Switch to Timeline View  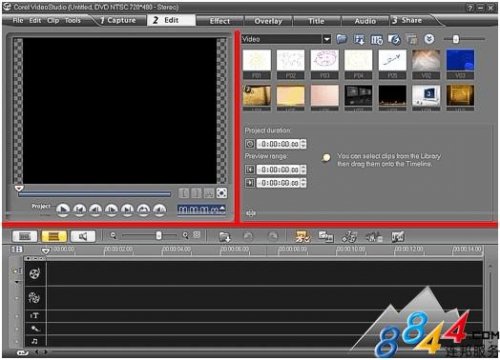pyautogui.click(x=54, y=236)
